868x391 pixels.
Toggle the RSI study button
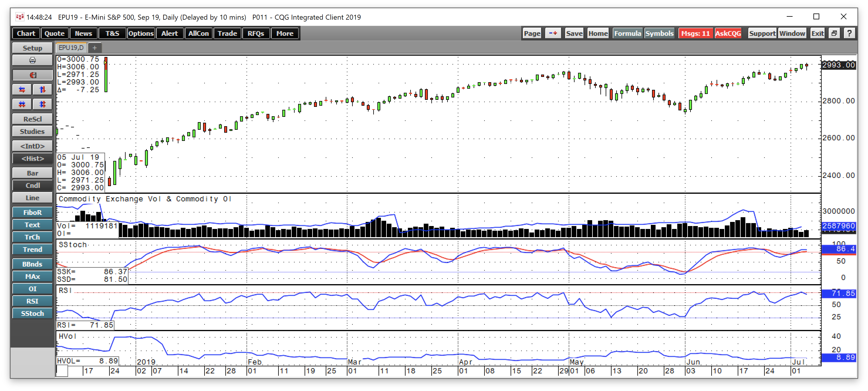pyautogui.click(x=32, y=301)
